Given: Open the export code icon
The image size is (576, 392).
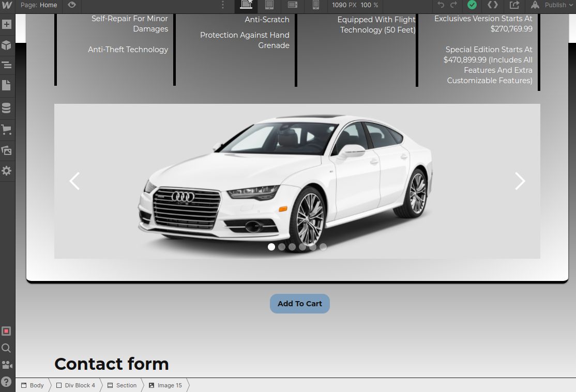Looking at the screenshot, I should point(493,5).
